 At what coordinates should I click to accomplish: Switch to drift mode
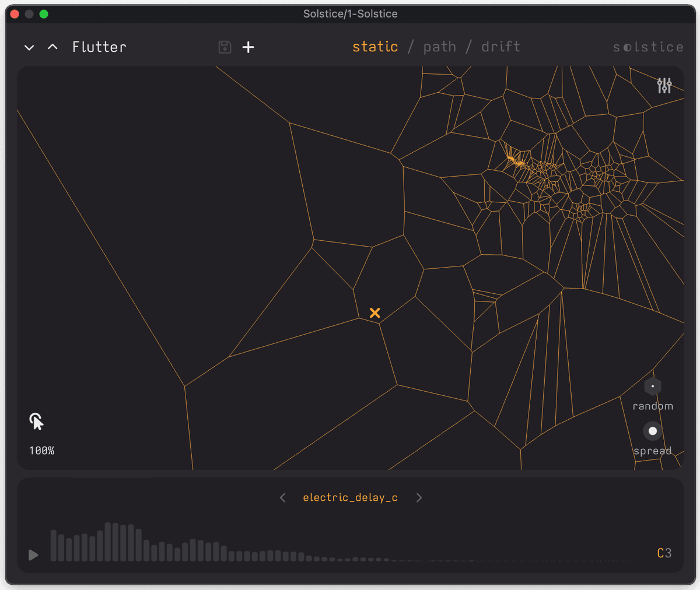click(x=501, y=47)
